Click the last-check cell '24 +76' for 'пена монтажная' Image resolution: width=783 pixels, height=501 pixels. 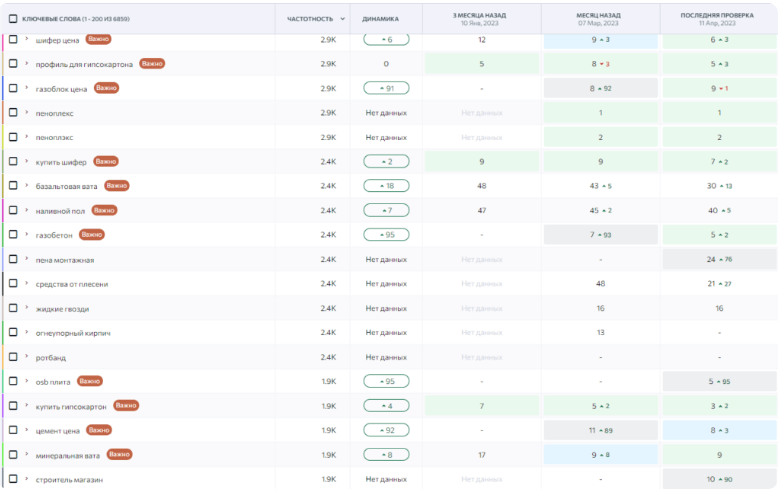(720, 259)
